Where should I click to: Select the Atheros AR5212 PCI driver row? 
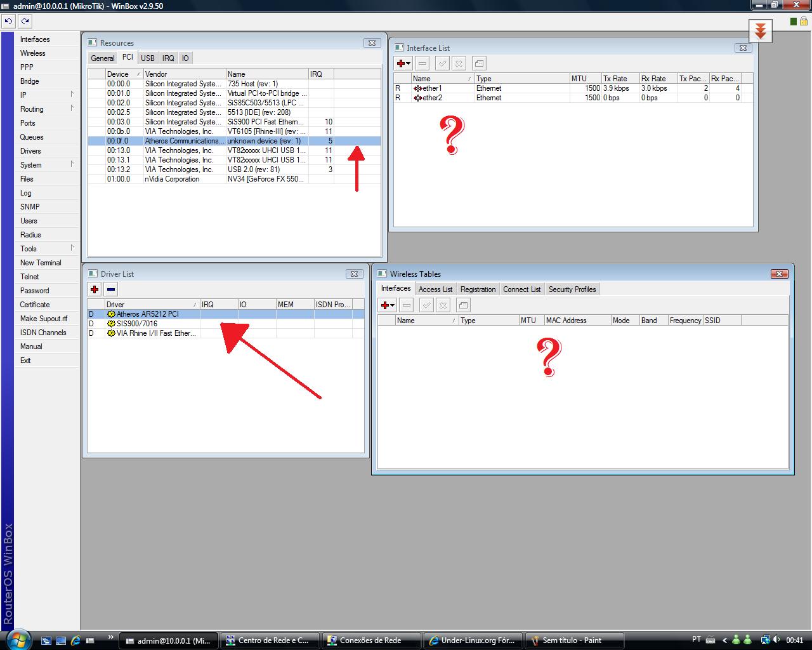225,314
